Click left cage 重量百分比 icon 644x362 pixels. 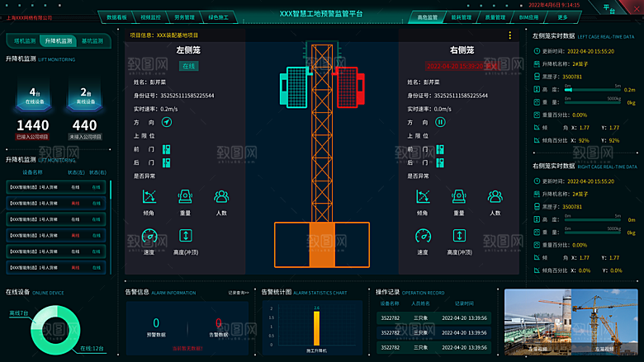[x=537, y=115]
